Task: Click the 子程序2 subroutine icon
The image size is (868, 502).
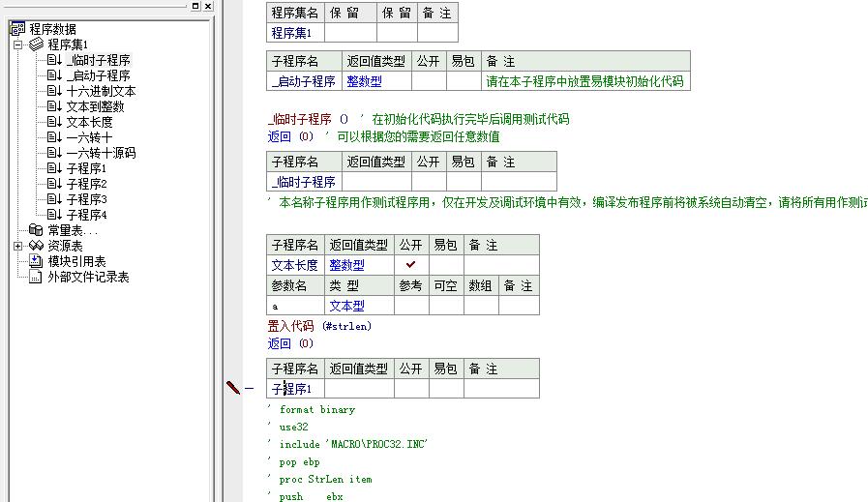Action: (x=54, y=184)
